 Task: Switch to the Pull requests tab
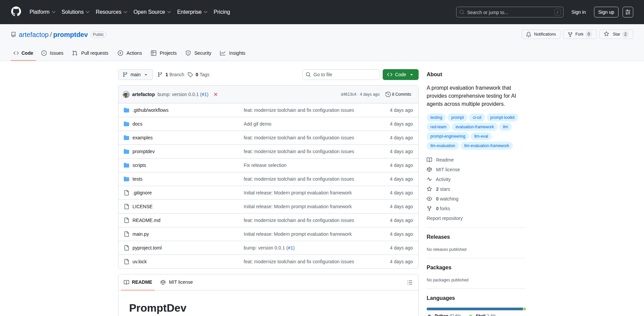pyautogui.click(x=90, y=53)
